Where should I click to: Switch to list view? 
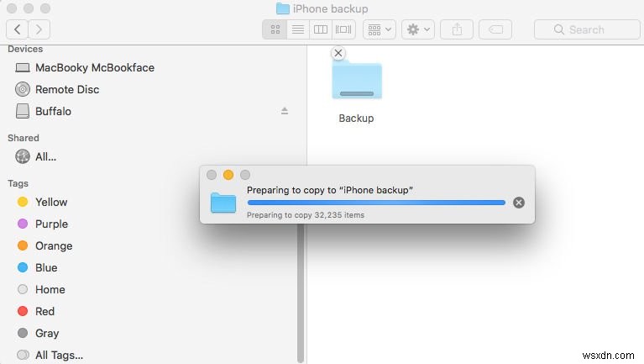(x=298, y=29)
